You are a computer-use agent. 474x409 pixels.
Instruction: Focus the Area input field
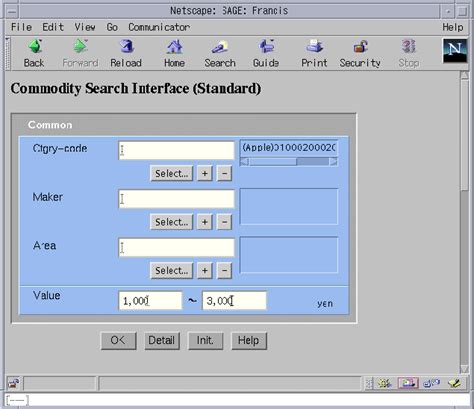pyautogui.click(x=176, y=247)
